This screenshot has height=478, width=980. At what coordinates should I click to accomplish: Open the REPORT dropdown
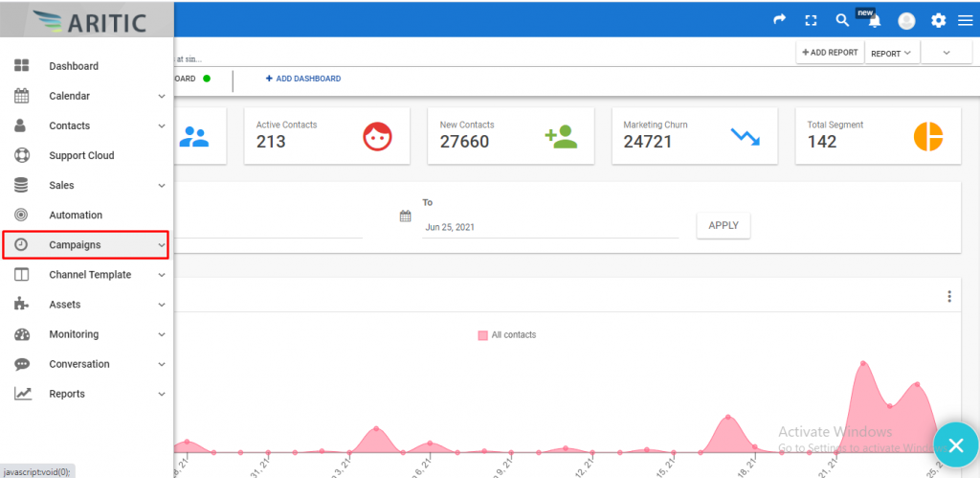(891, 54)
